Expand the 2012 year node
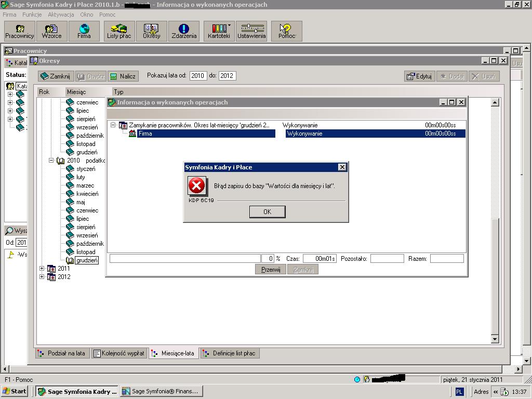The height and width of the screenshot is (399, 532). (x=42, y=276)
